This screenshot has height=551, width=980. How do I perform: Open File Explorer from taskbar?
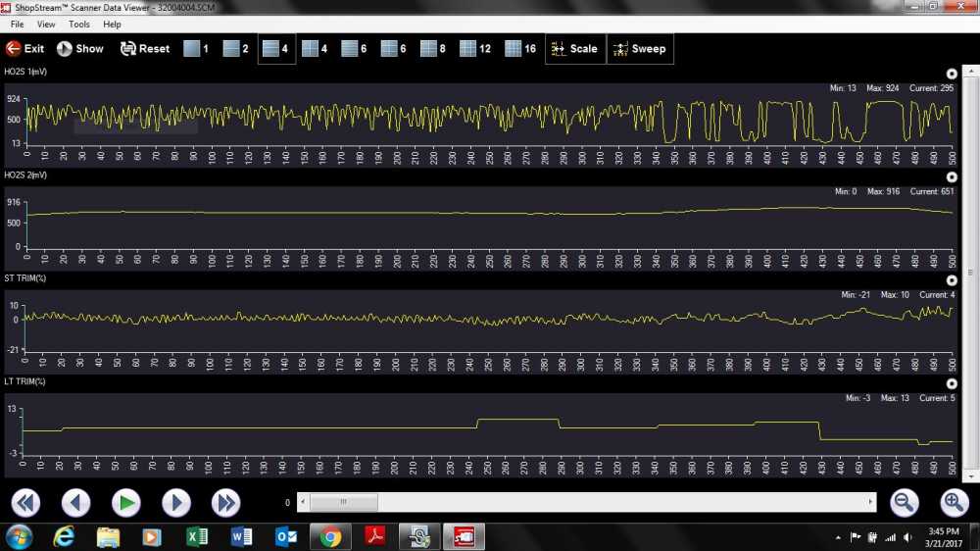click(x=108, y=537)
